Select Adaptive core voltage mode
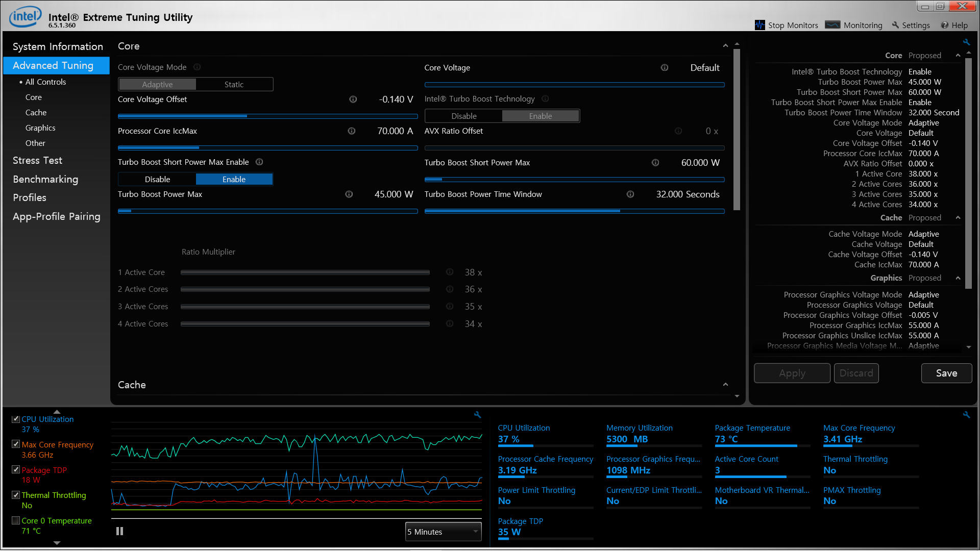 pos(157,84)
